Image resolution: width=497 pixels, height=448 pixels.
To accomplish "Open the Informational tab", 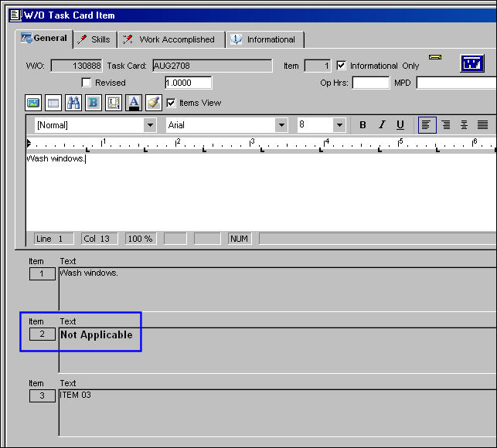I will click(x=265, y=39).
